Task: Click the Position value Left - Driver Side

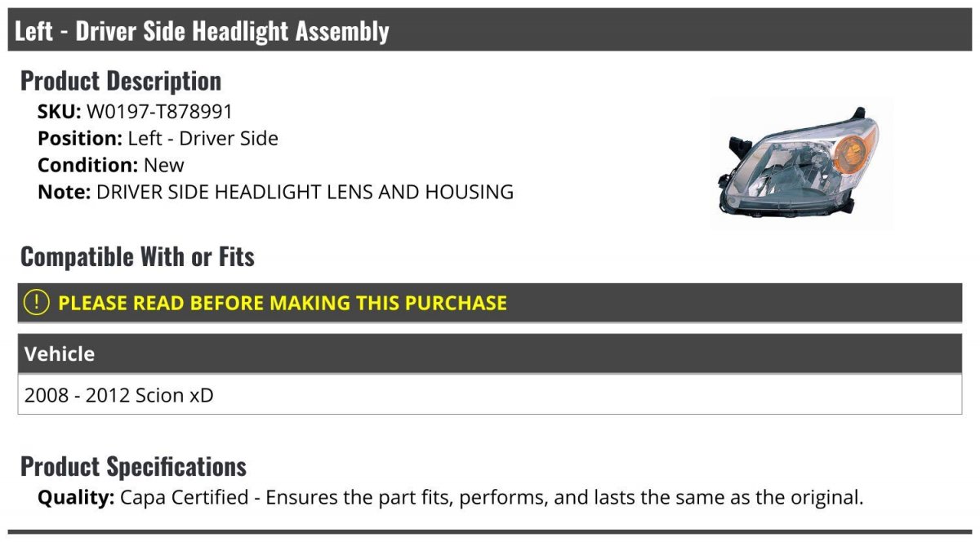Action: (203, 138)
